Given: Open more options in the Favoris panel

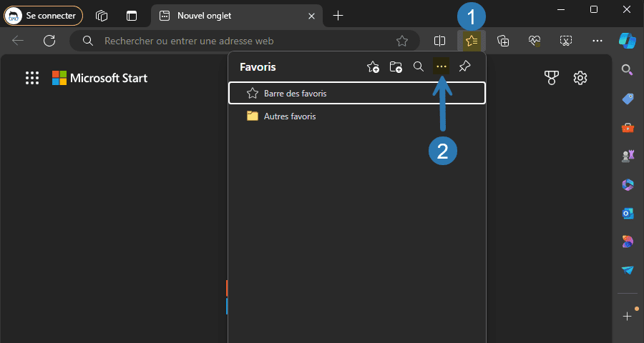Looking at the screenshot, I should (441, 66).
